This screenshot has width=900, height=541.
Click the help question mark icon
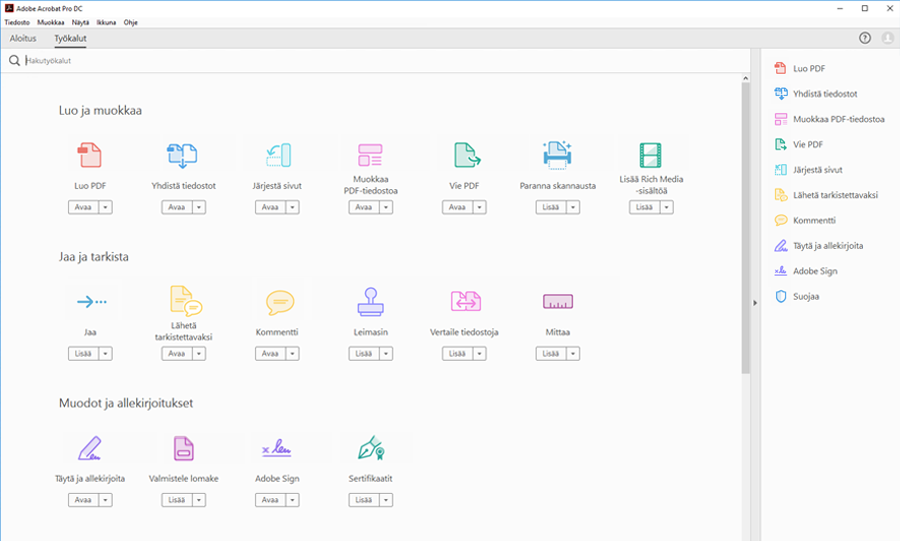pos(864,38)
